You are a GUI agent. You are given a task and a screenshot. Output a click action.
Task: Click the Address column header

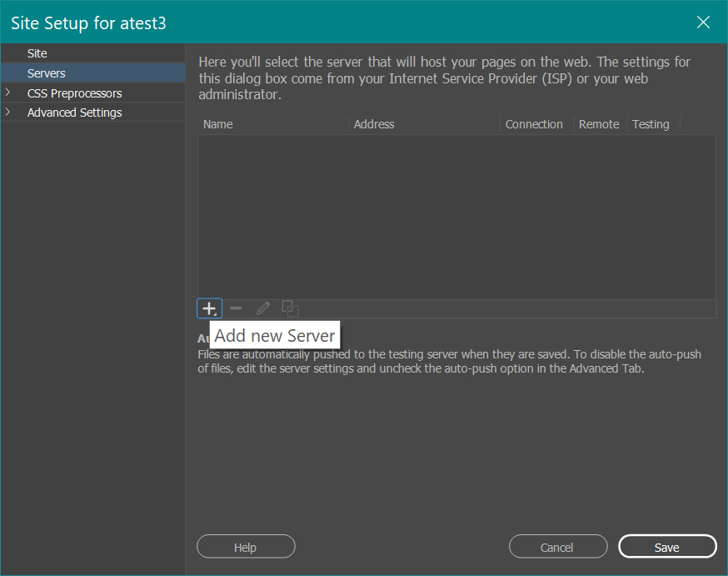[374, 124]
